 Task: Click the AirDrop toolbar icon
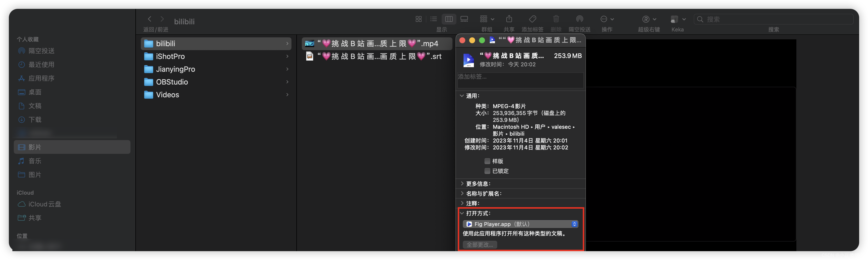[x=579, y=19]
